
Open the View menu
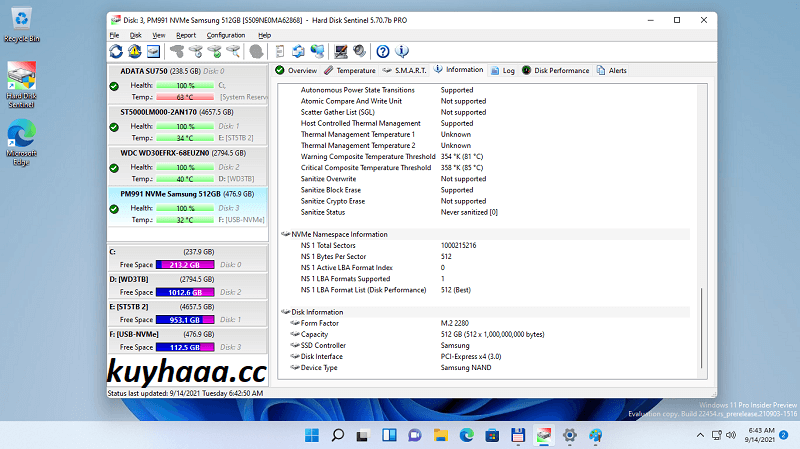pyautogui.click(x=159, y=35)
